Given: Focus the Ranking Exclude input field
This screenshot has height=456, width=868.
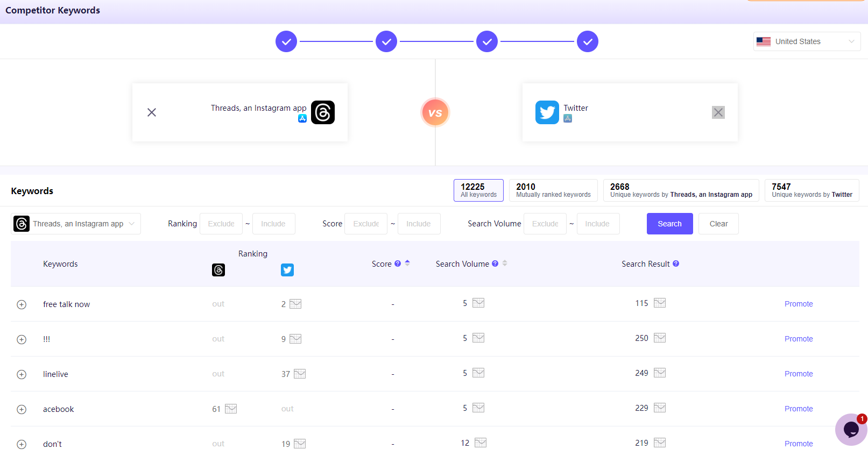Looking at the screenshot, I should tap(221, 224).
